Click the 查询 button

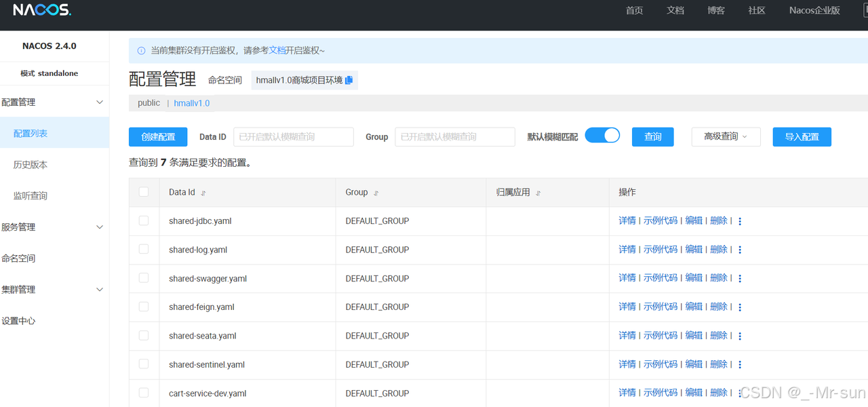(x=653, y=136)
